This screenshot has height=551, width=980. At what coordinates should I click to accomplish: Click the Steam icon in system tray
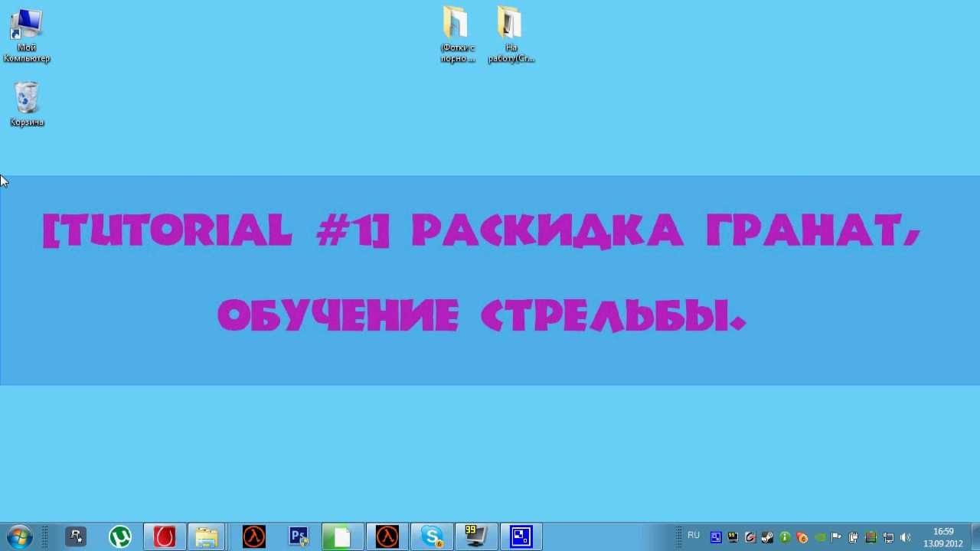point(767,537)
